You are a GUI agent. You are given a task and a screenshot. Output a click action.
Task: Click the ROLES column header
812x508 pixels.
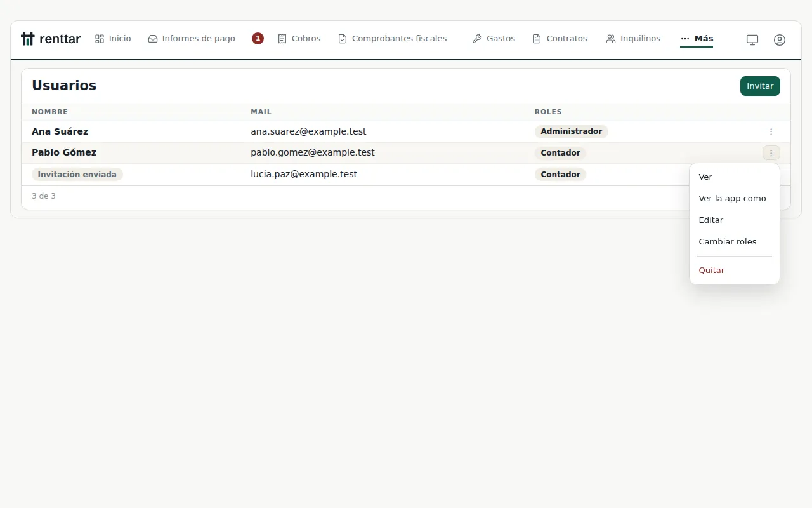(x=548, y=112)
